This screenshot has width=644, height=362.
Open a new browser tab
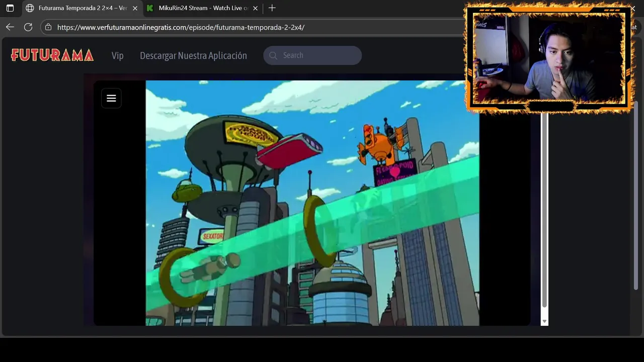point(272,8)
